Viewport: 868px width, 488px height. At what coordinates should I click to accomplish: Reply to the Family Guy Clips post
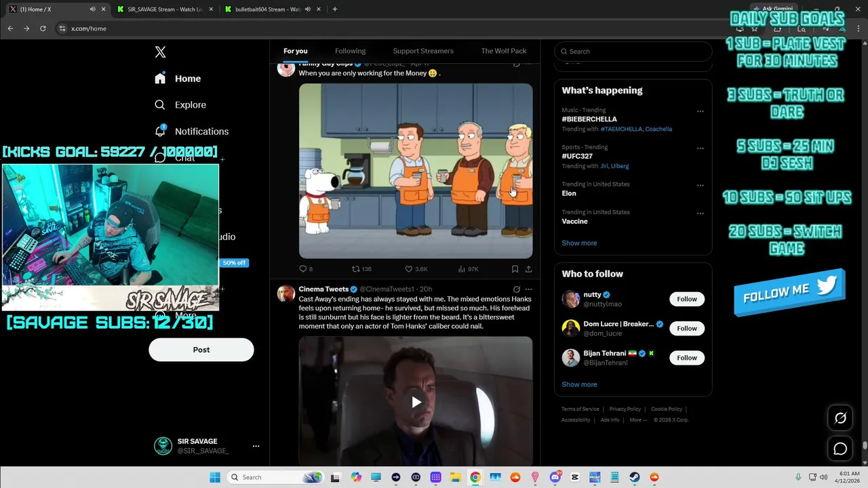[x=306, y=269]
